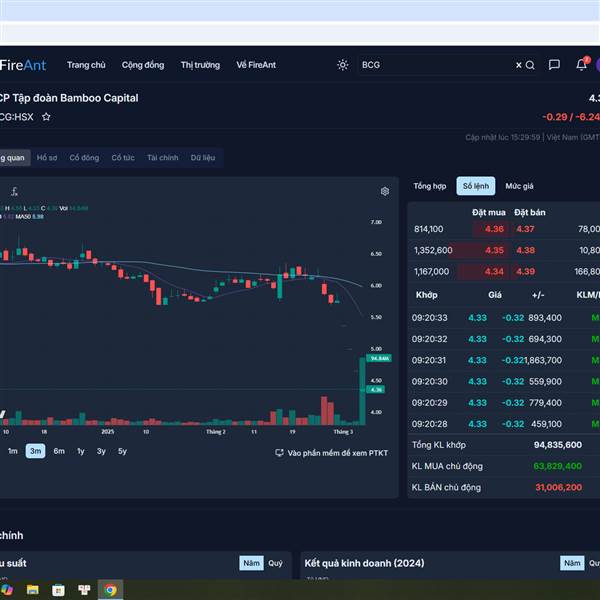Image resolution: width=600 pixels, height=600 pixels.
Task: Go to Trang chủ menu
Action: [86, 65]
